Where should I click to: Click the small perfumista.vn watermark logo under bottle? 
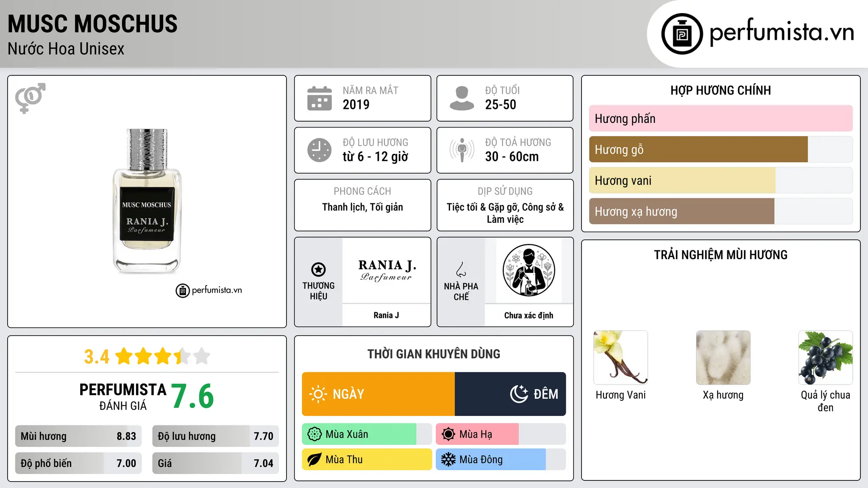209,291
